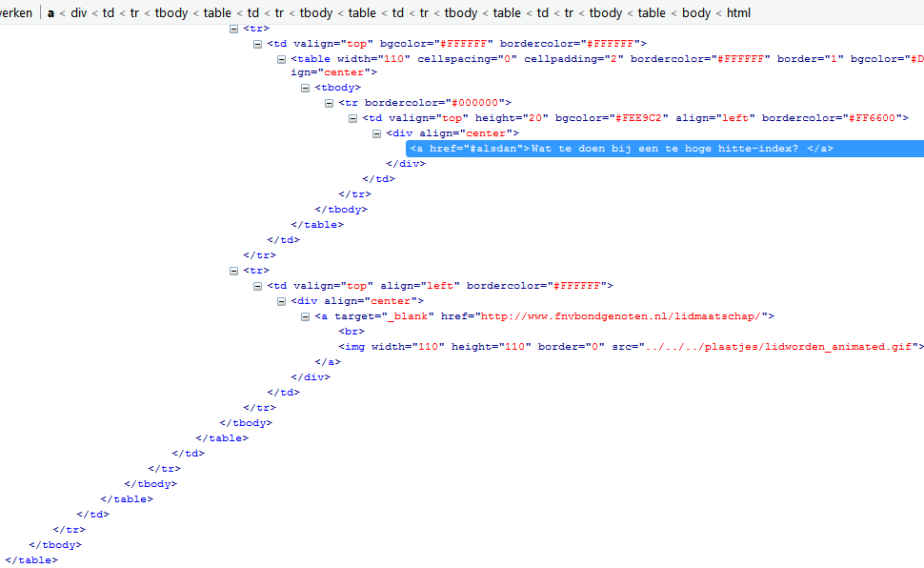This screenshot has height=568, width=924.
Task: Click the </a> closing tag below the img row
Action: [328, 362]
